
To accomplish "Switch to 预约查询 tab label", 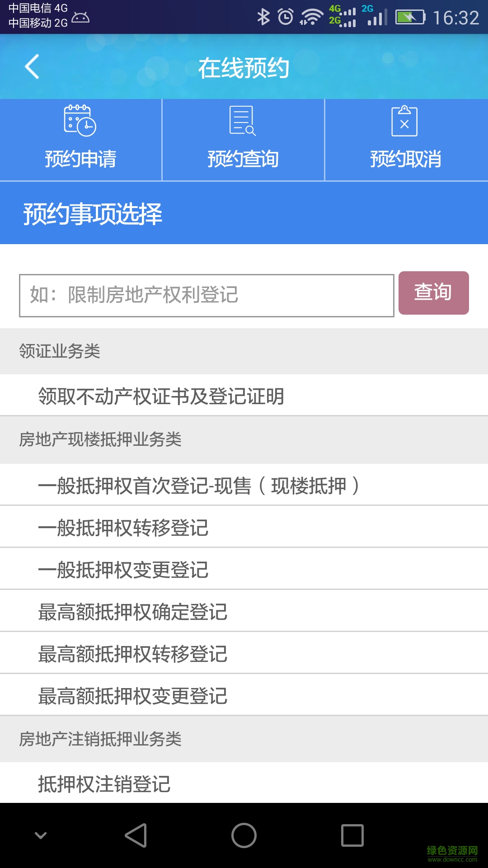I will tap(243, 159).
